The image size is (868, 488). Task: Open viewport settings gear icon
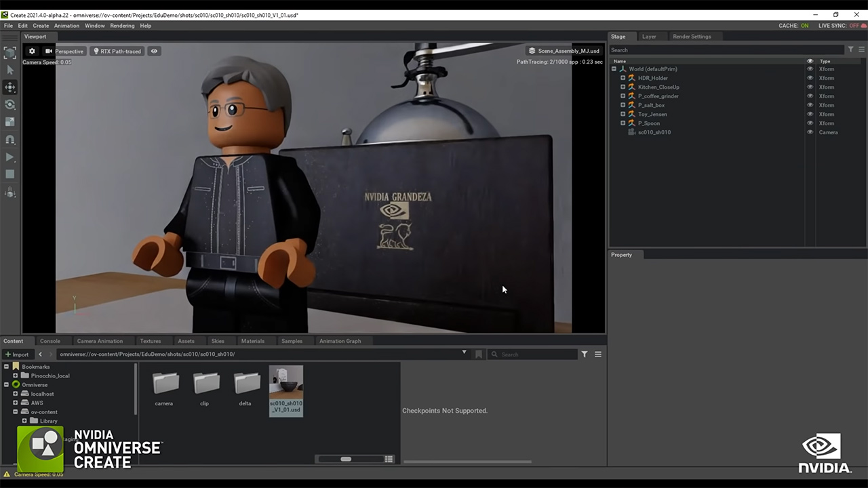tap(32, 52)
